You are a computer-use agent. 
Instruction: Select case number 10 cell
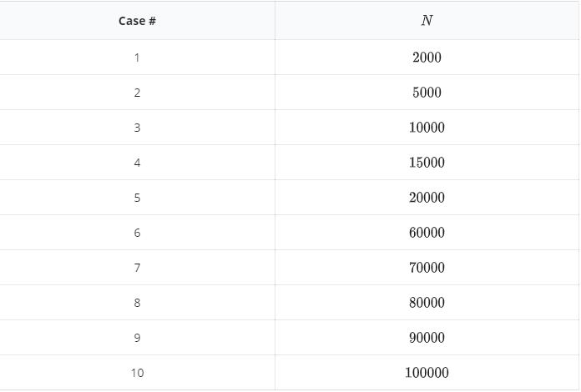(x=137, y=373)
